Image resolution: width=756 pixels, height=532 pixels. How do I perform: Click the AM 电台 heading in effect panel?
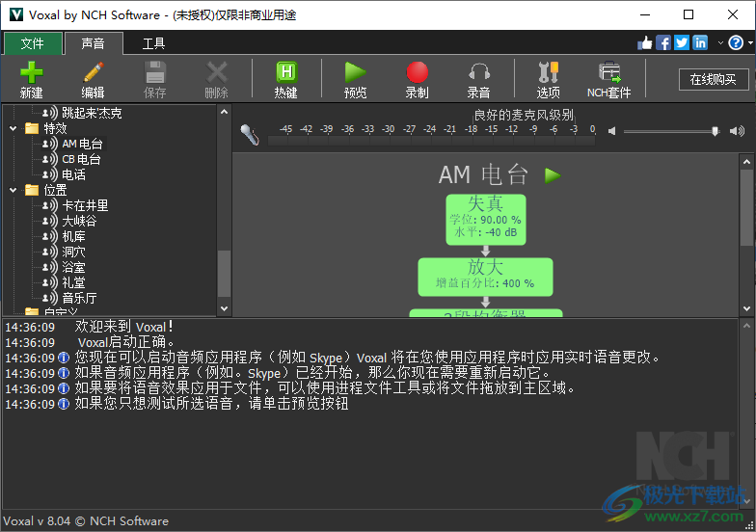coord(483,175)
